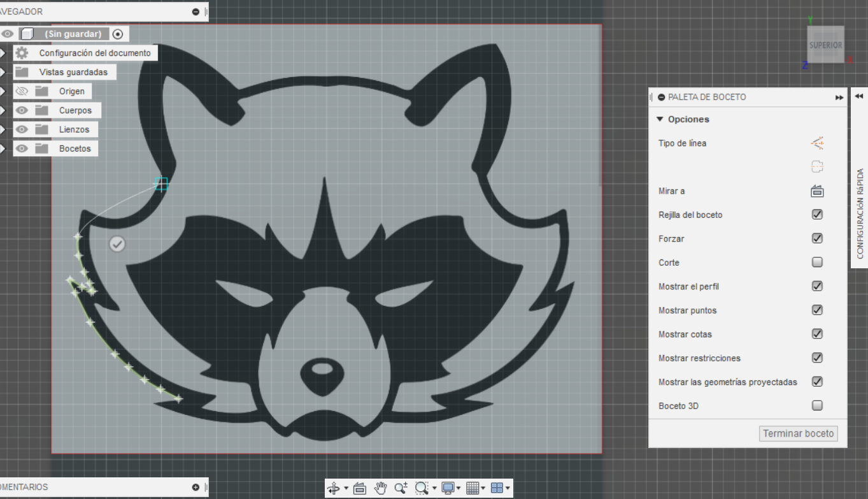Screen dimensions: 868x499
Task: Click the plus icon on Comentarios panel
Action: click(196, 488)
